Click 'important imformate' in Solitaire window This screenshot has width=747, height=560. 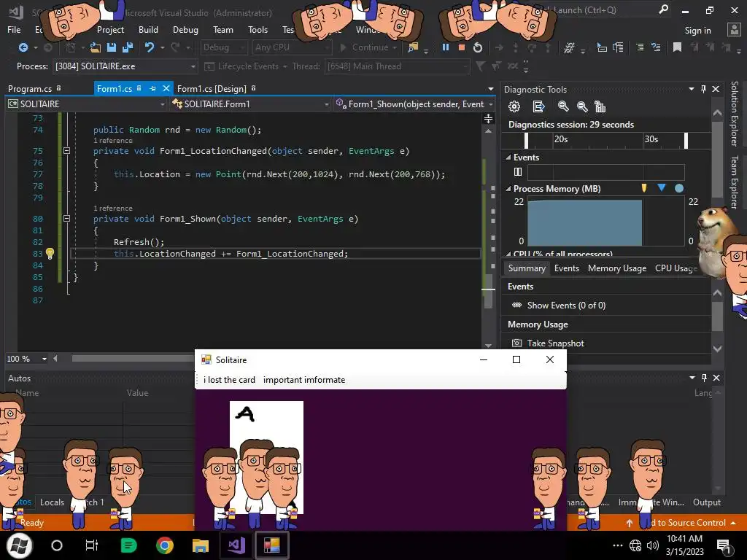click(x=304, y=379)
